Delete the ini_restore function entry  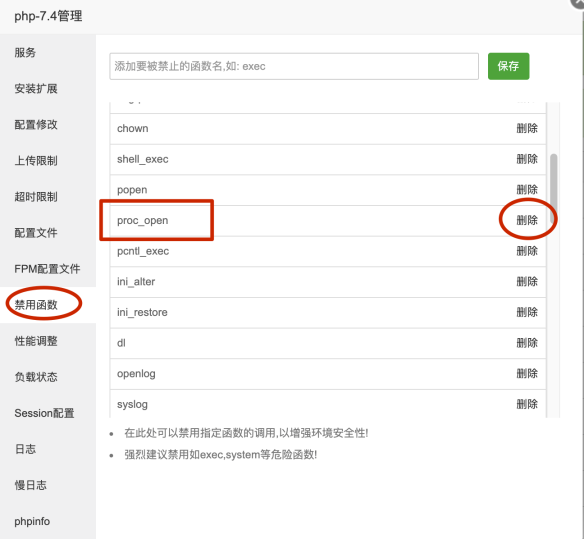tap(527, 312)
